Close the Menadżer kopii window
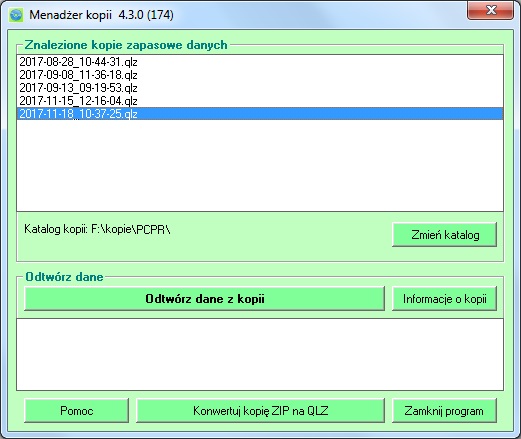521x439 pixels. (x=490, y=10)
